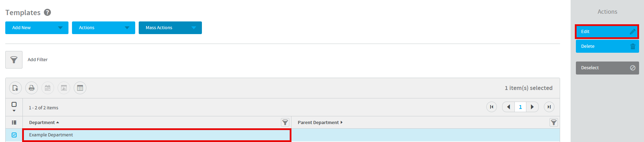Filter the Parent Department column funnel icon
Screen dimensions: 644x142
554,122
